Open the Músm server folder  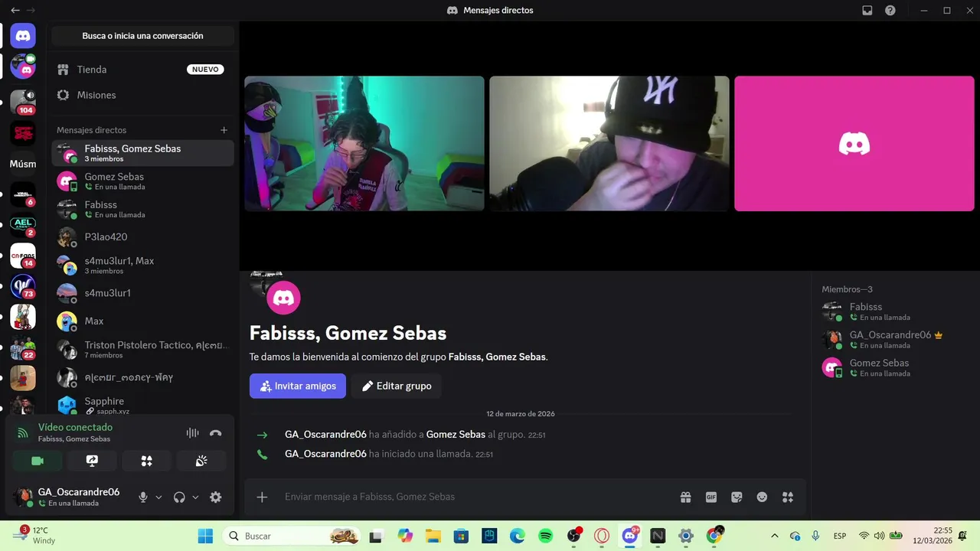coord(23,164)
